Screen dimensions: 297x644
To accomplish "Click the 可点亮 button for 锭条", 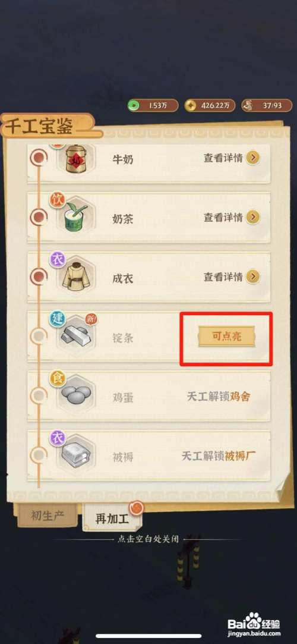I will click(x=226, y=337).
